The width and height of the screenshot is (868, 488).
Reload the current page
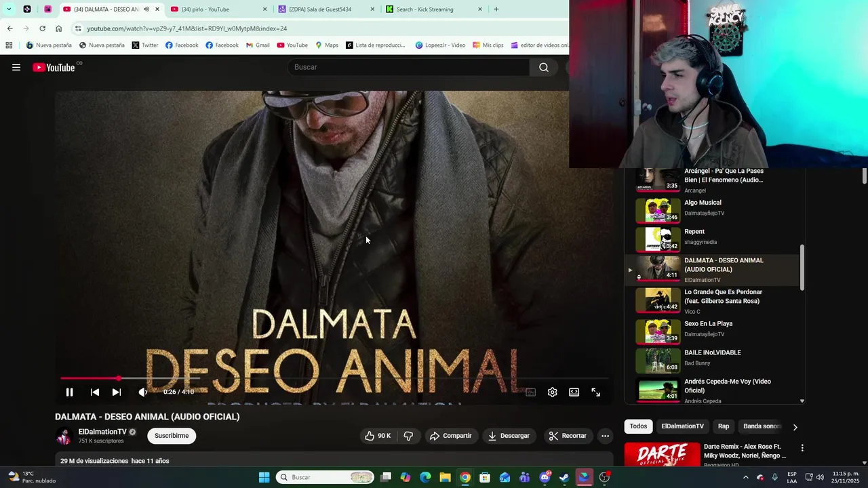42,28
